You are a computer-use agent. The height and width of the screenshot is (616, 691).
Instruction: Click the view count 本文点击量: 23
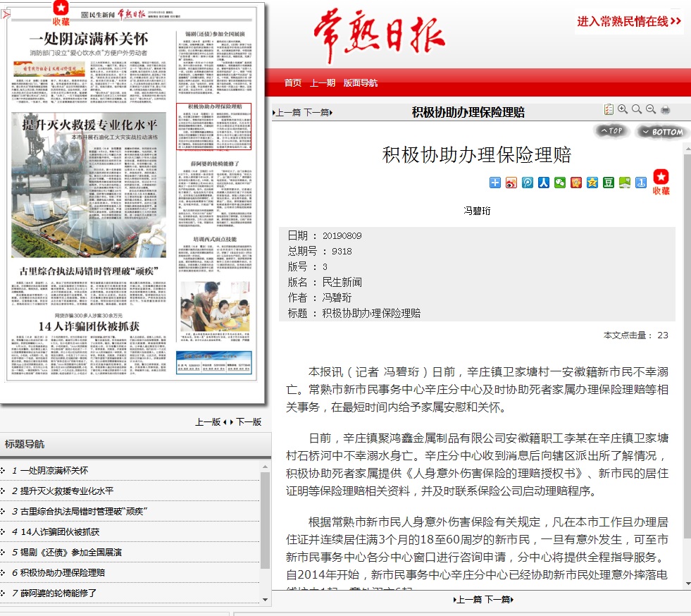[x=635, y=335]
